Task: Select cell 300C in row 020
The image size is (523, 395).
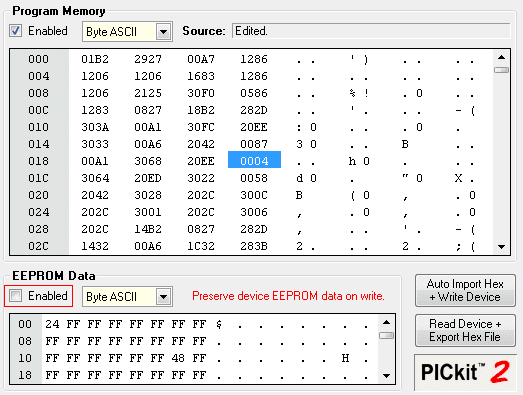Action: pyautogui.click(x=254, y=195)
